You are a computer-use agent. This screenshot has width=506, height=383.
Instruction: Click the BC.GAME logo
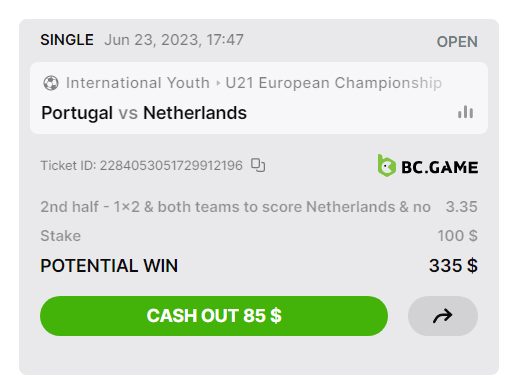[x=428, y=166]
